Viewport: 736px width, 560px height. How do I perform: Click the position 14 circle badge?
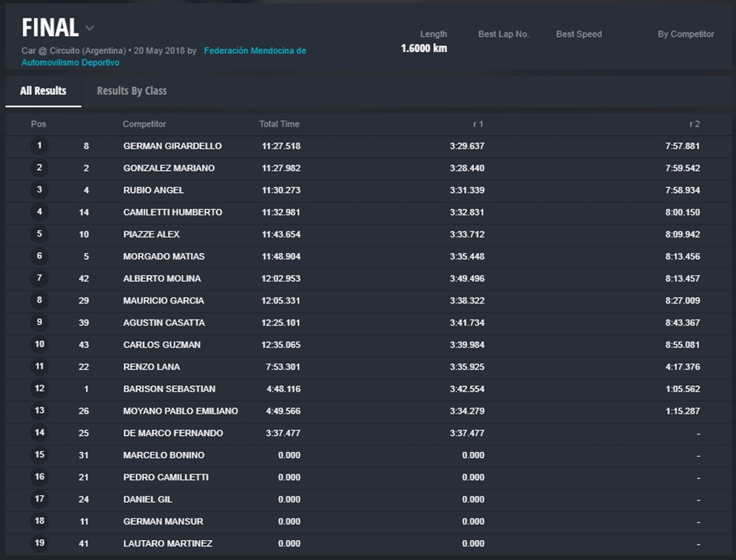click(x=39, y=433)
